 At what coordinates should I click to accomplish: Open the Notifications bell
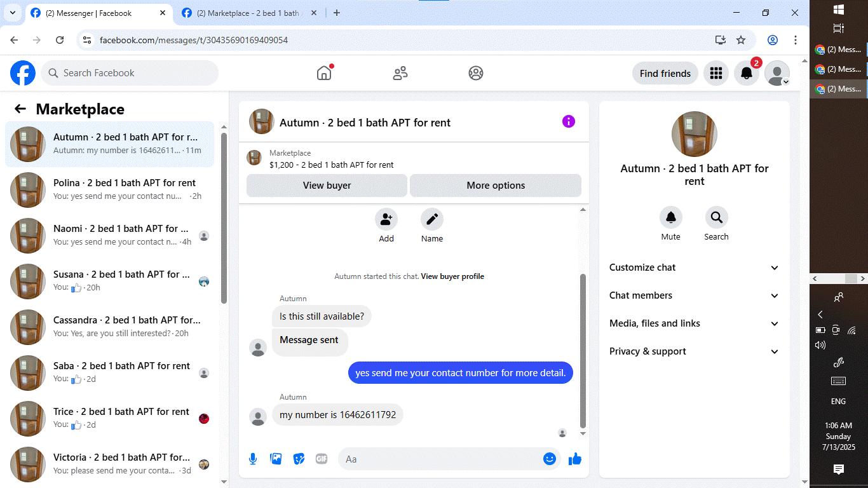747,73
